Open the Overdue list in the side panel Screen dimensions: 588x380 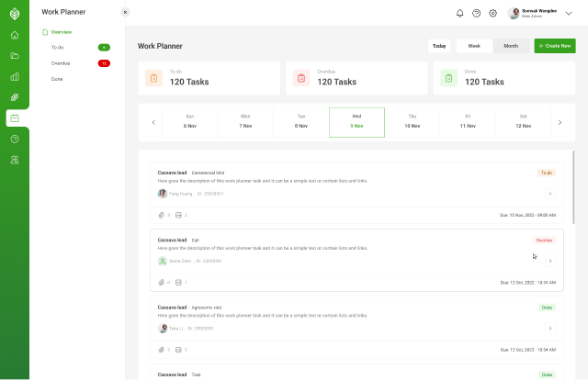61,63
